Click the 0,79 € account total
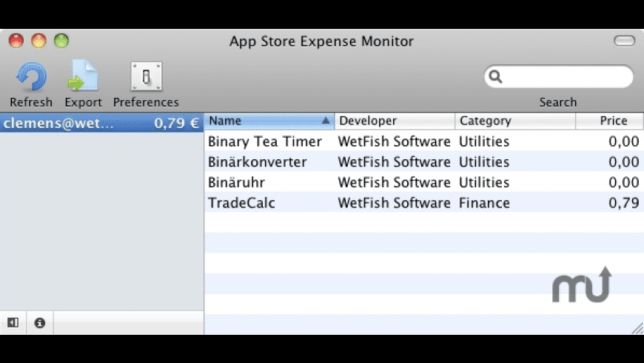The width and height of the screenshot is (644, 363). pyautogui.click(x=177, y=123)
